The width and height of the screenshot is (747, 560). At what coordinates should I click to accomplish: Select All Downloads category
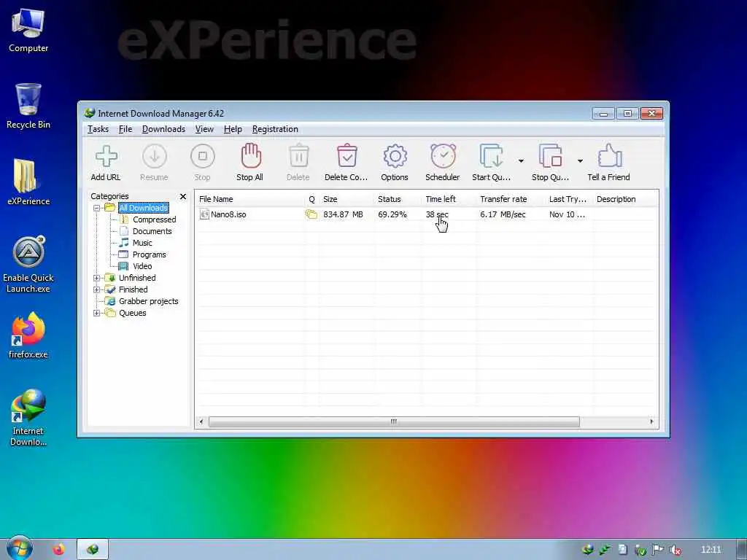(144, 208)
